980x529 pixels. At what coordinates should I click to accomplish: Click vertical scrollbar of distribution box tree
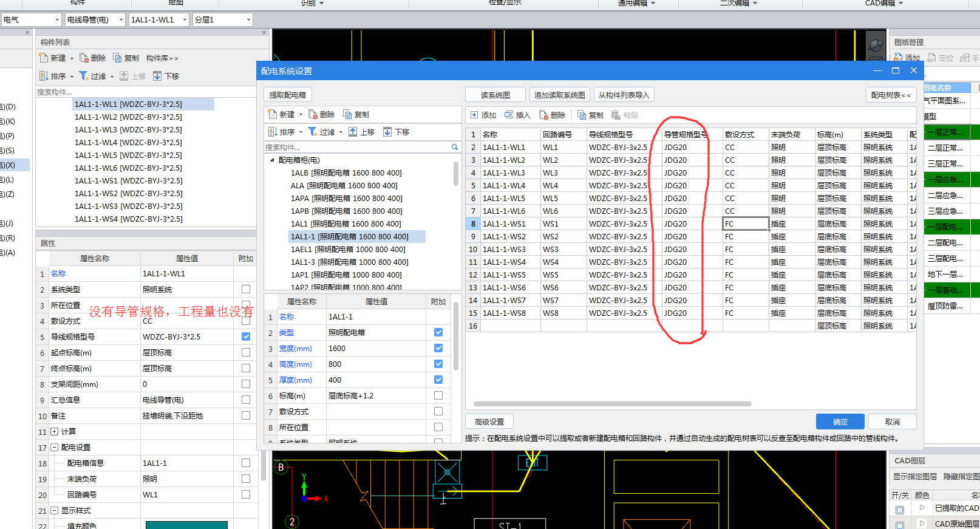(456, 173)
